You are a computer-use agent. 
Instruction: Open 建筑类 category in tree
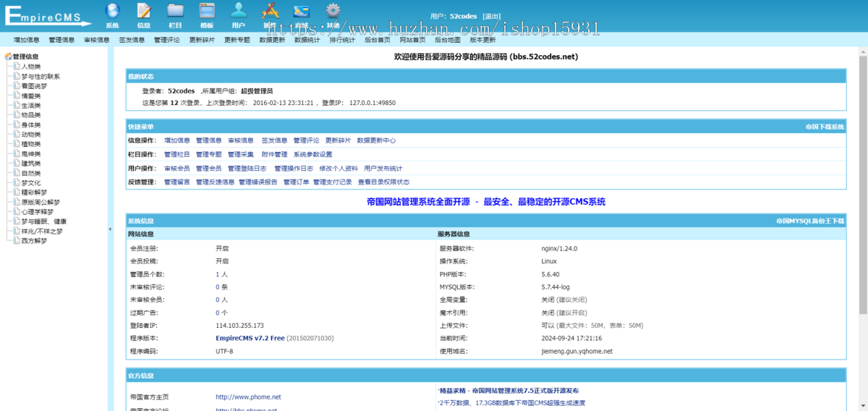31,163
